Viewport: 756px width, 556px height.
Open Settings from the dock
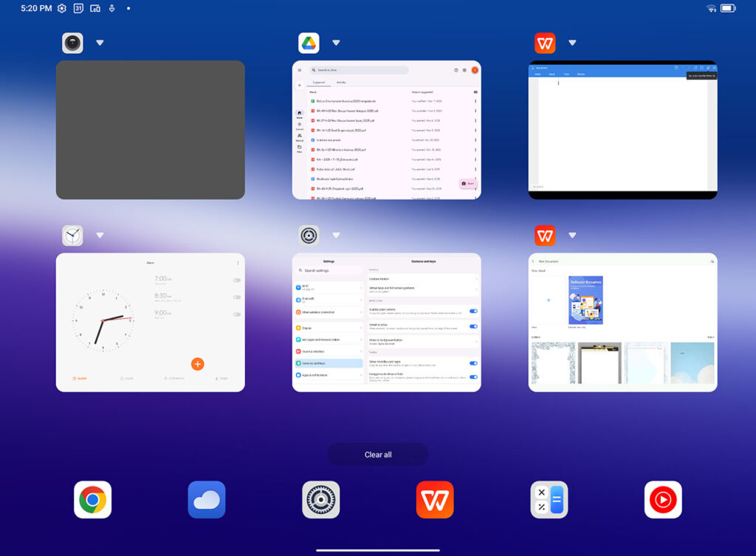pos(320,500)
